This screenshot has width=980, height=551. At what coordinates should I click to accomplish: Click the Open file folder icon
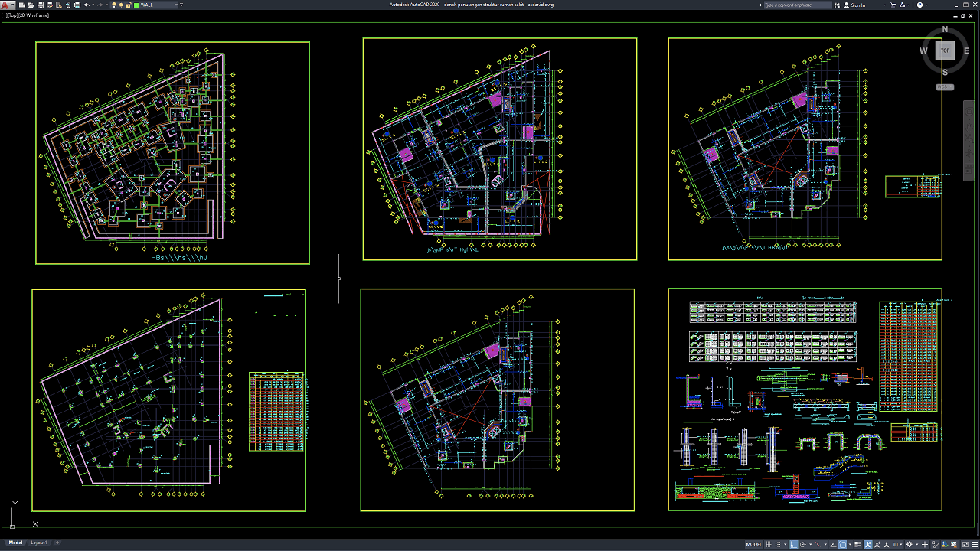click(x=31, y=5)
